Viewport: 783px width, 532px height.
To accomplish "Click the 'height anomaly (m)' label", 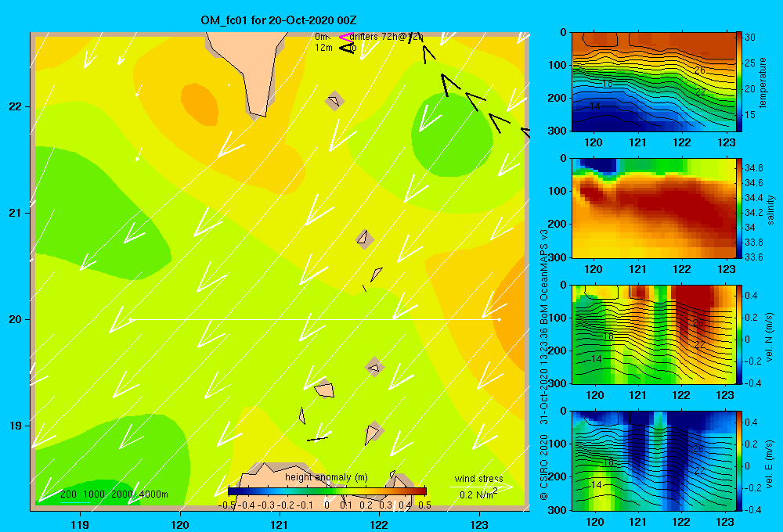I will tap(326, 477).
